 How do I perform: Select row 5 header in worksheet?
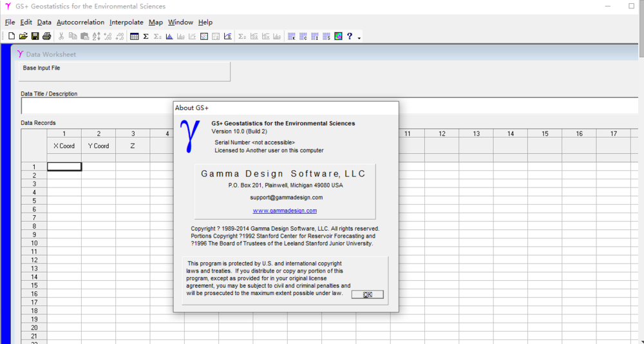pos(34,200)
